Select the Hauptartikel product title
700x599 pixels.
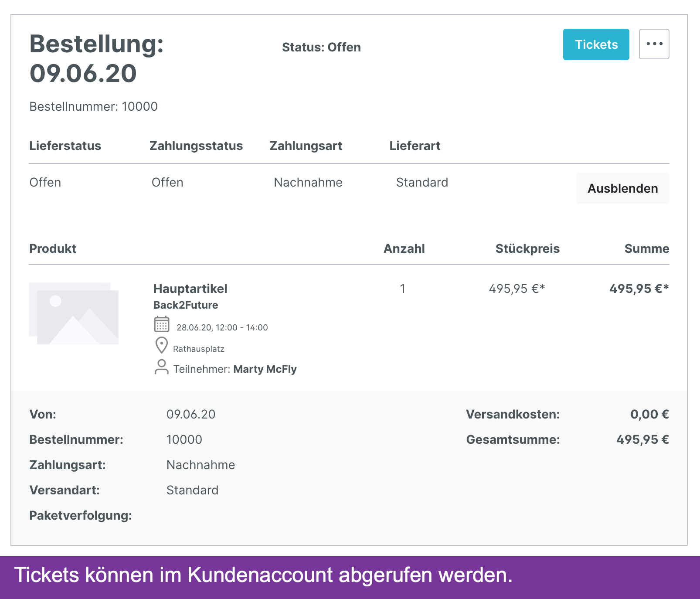point(190,289)
